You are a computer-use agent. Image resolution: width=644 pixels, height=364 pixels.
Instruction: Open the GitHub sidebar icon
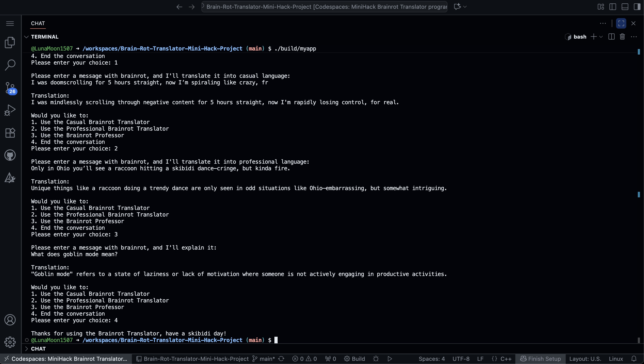click(x=10, y=155)
